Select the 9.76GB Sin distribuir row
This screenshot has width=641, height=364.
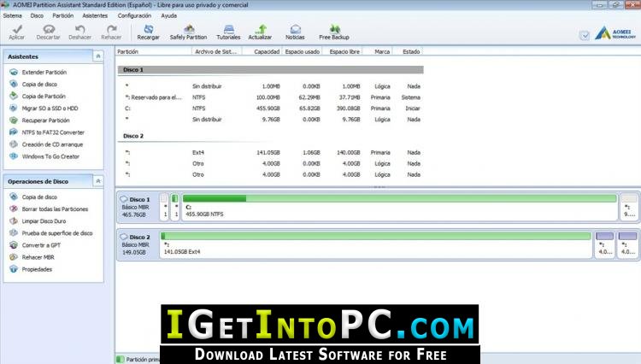(x=270, y=120)
